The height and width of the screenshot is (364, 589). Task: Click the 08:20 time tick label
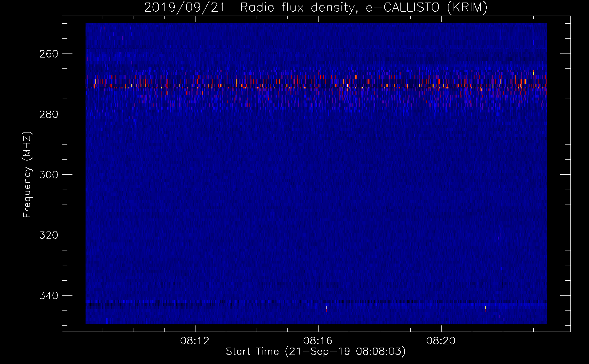click(x=441, y=341)
